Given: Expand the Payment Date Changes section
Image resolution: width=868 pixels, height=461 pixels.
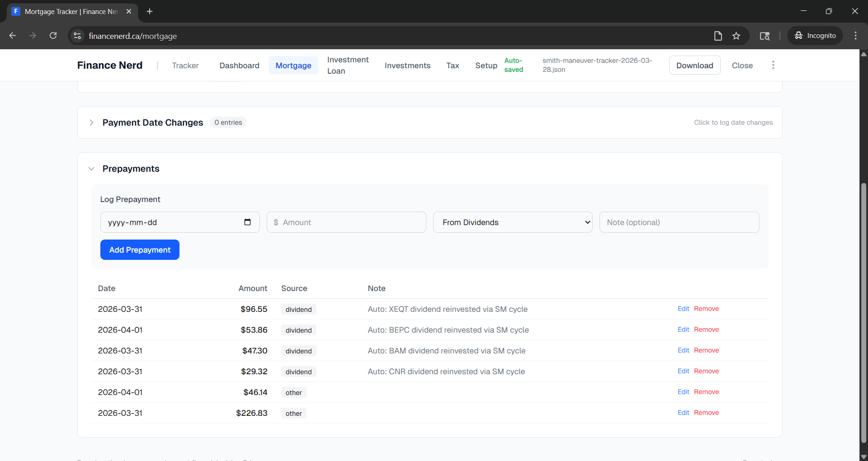Looking at the screenshot, I should 92,122.
